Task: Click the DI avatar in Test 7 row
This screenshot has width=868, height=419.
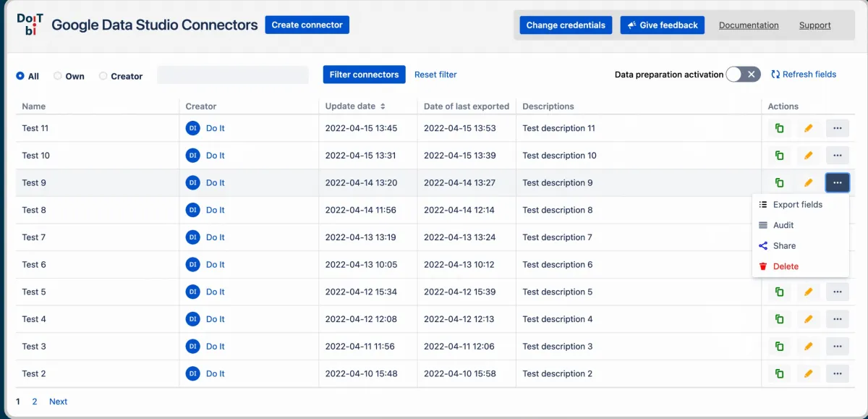Action: (x=192, y=237)
